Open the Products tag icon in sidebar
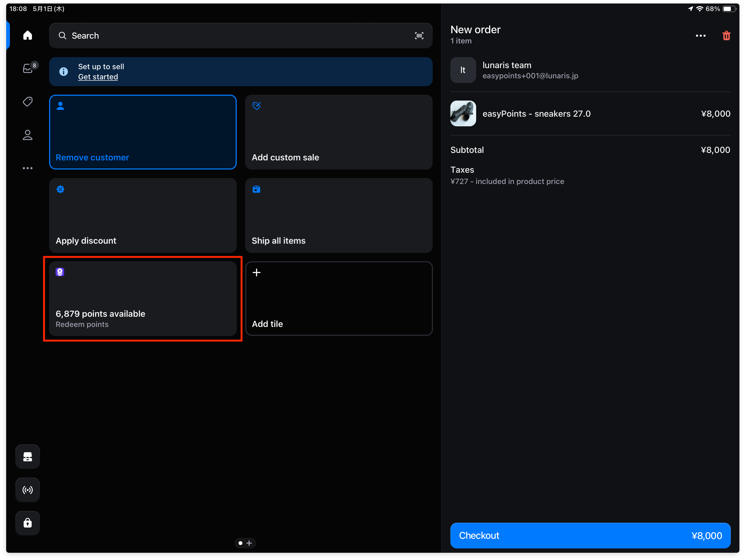The width and height of the screenshot is (744, 560). tap(28, 101)
